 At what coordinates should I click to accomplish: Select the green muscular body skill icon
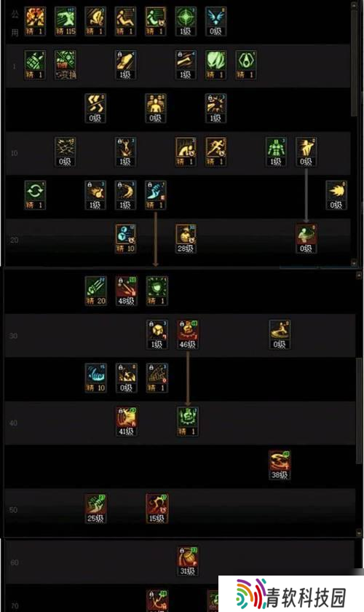pos(276,152)
